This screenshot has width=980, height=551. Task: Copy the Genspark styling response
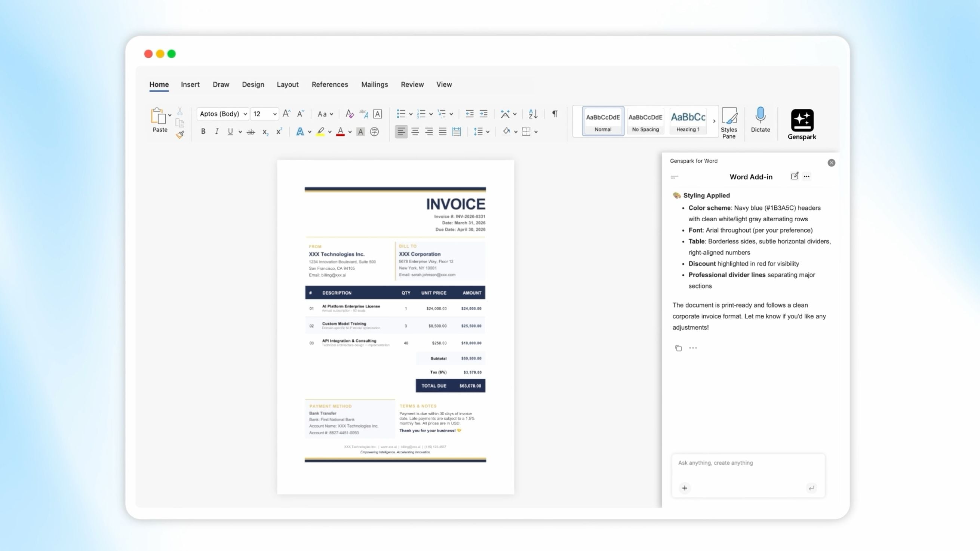678,348
